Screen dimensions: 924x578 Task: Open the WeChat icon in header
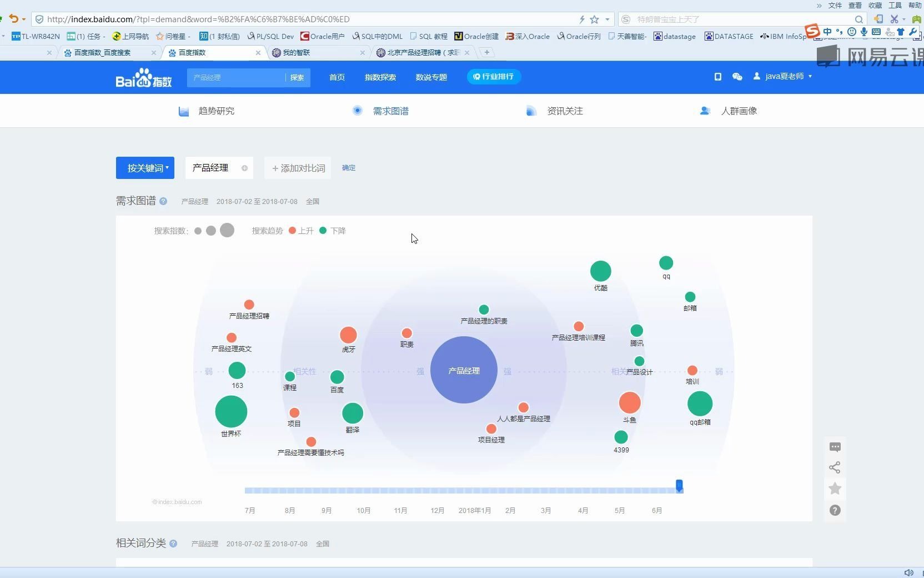[737, 77]
